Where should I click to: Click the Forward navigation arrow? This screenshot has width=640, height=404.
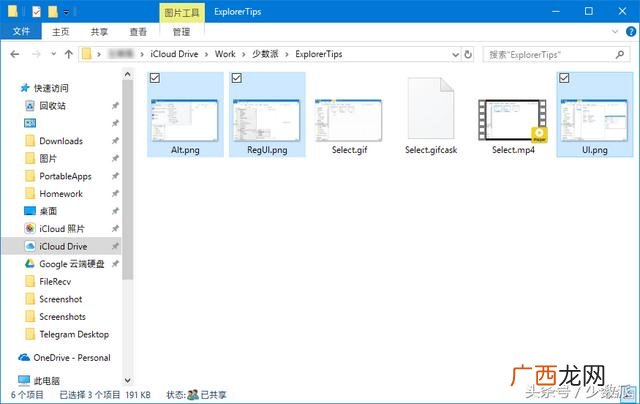[36, 54]
